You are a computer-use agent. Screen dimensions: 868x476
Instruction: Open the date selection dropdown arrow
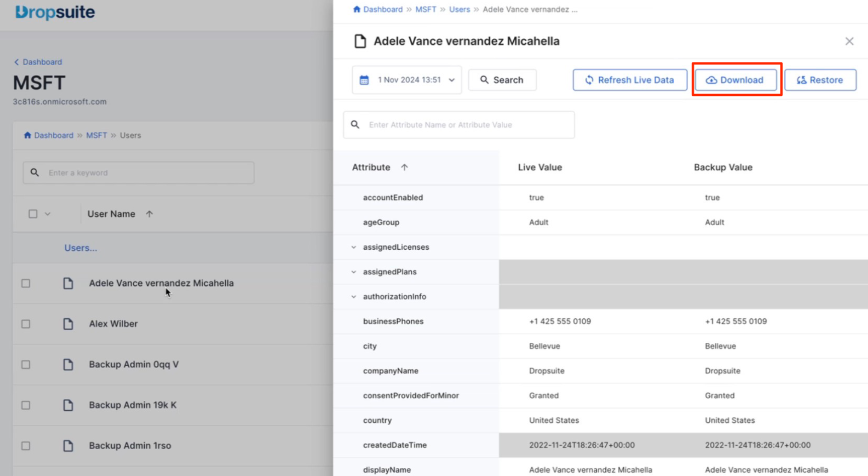coord(451,80)
